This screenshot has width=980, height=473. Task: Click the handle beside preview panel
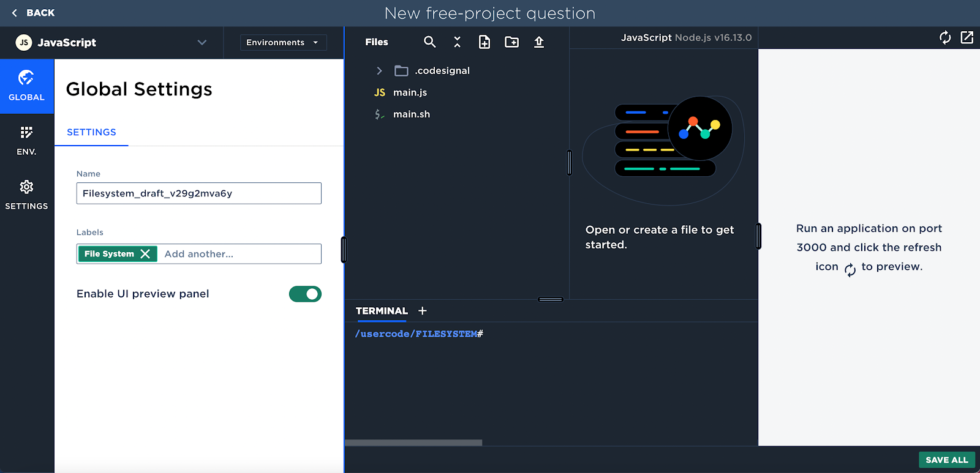click(758, 236)
